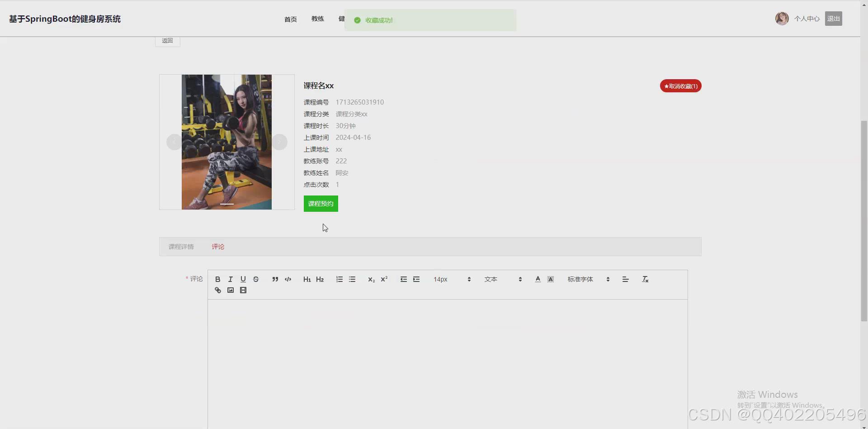This screenshot has height=429, width=868.
Task: Toggle the bullet list option
Action: [x=352, y=279]
